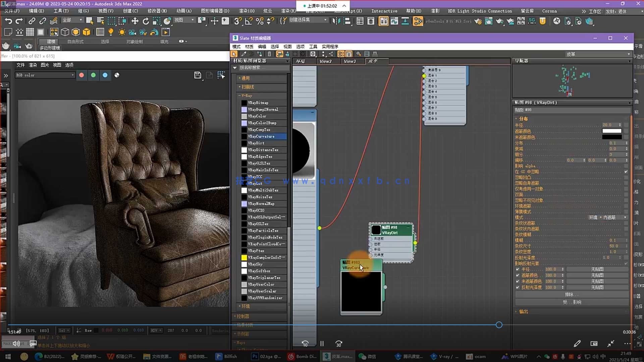Open the RGB color channel dropdown
This screenshot has height=362, width=644.
[x=45, y=75]
